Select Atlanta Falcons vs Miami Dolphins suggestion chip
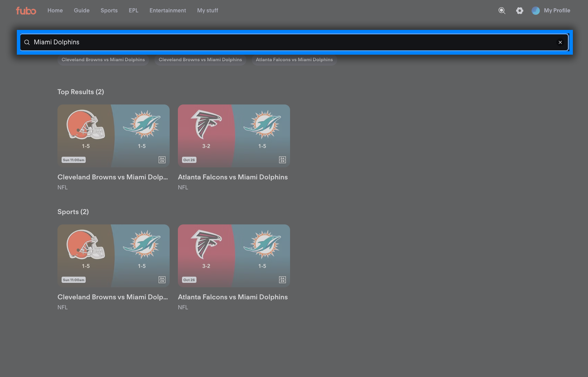588x377 pixels. [x=294, y=59]
